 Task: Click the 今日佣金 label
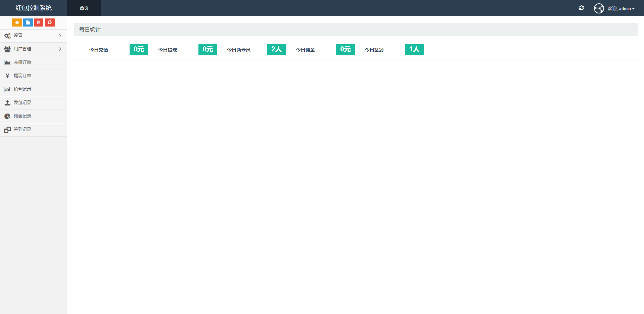tap(305, 50)
